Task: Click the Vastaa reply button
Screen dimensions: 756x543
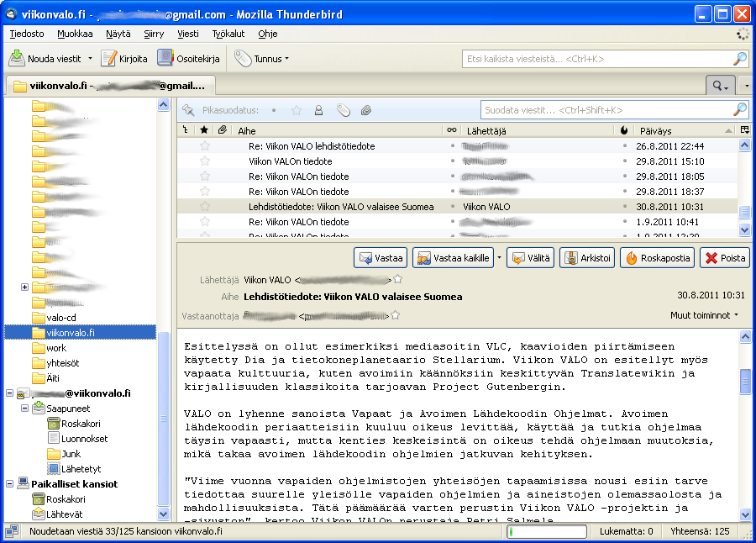Action: (x=381, y=258)
